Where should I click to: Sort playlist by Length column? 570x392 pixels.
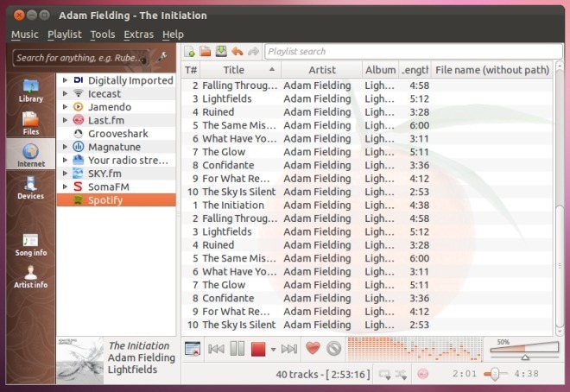tap(415, 70)
